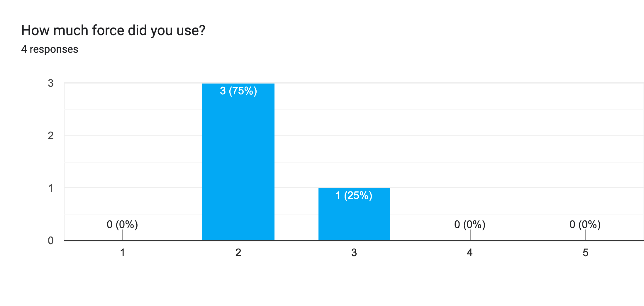This screenshot has height=306, width=644.
Task: Click the "How much force did you use?" title
Action: 113,30
